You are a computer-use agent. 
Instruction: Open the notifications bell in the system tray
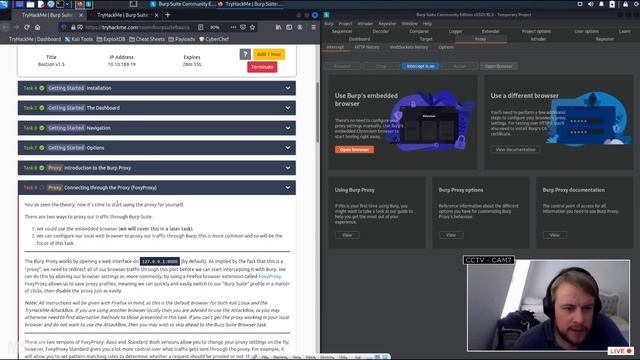point(601,4)
